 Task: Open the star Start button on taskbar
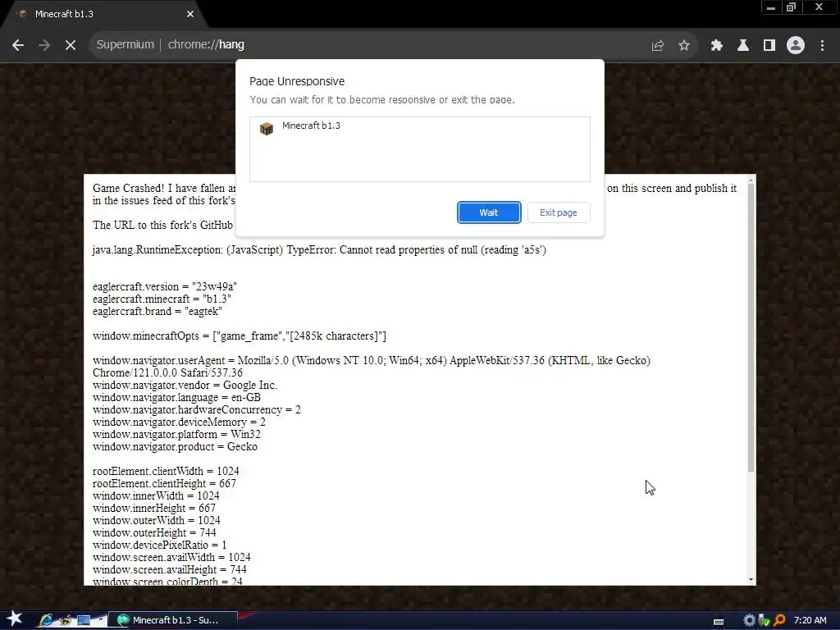[x=15, y=619]
